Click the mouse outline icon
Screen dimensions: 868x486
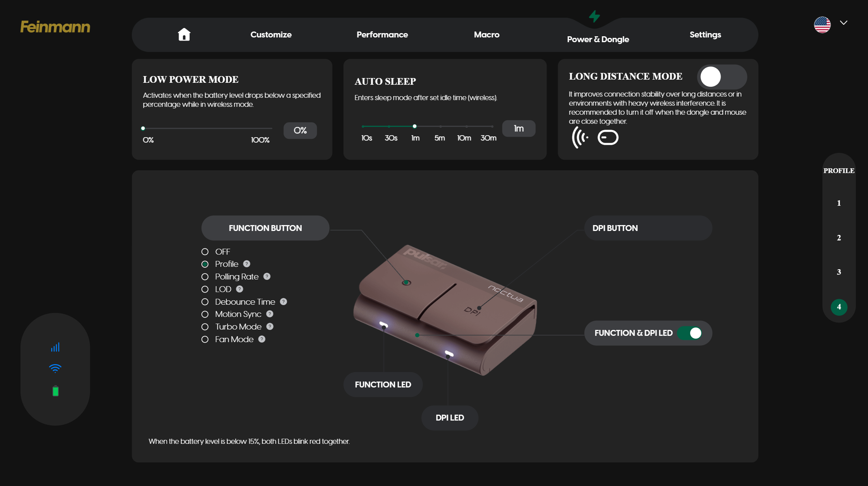click(608, 138)
